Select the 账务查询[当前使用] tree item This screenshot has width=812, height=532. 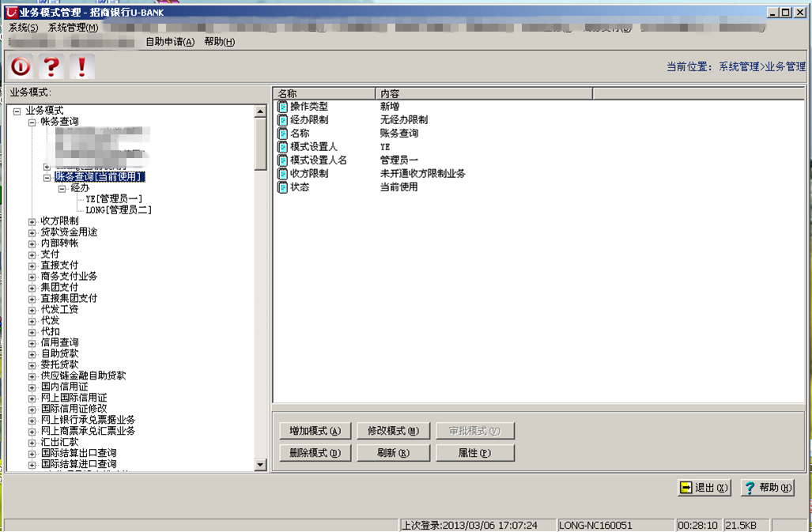(x=100, y=177)
